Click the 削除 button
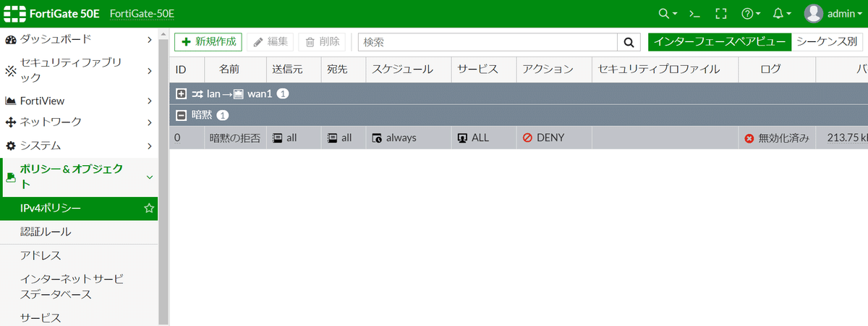This screenshot has width=868, height=326. tap(322, 42)
